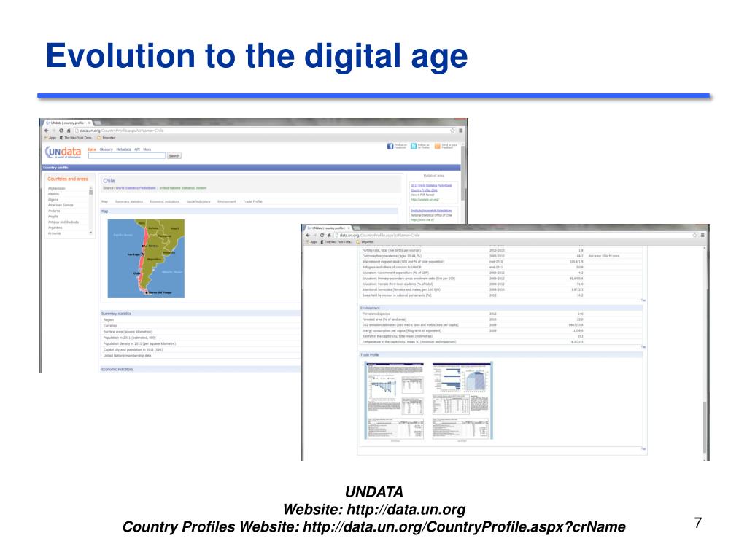
Task: Open the Imported bookmarks folder in the lower window
Action: point(366,242)
